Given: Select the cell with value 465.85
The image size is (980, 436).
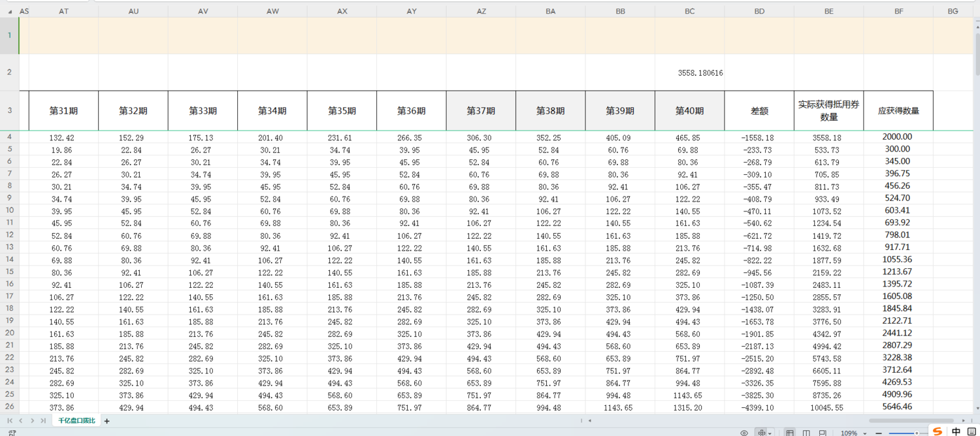Looking at the screenshot, I should pyautogui.click(x=690, y=138).
